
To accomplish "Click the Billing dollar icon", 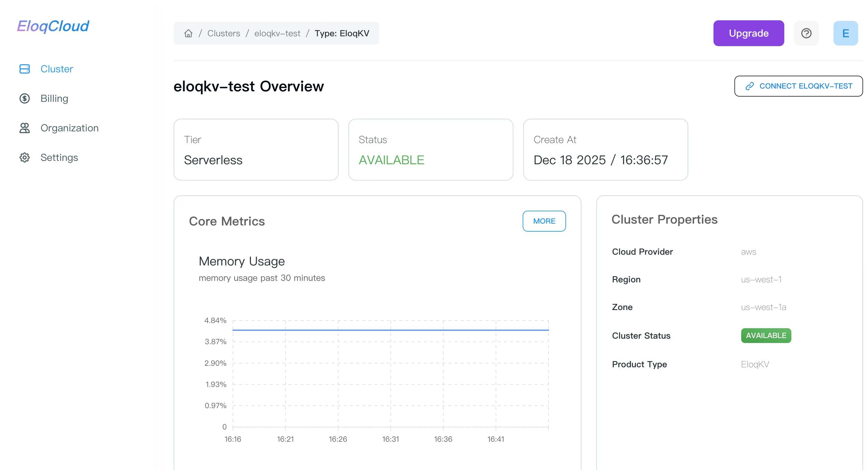I will [25, 98].
